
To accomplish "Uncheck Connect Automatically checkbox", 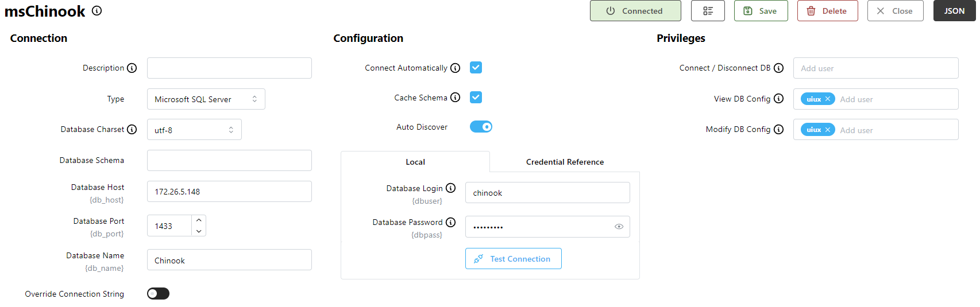I will coord(476,68).
